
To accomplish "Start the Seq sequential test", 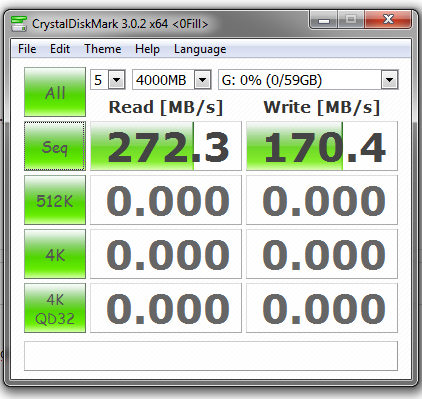I will pos(55,146).
